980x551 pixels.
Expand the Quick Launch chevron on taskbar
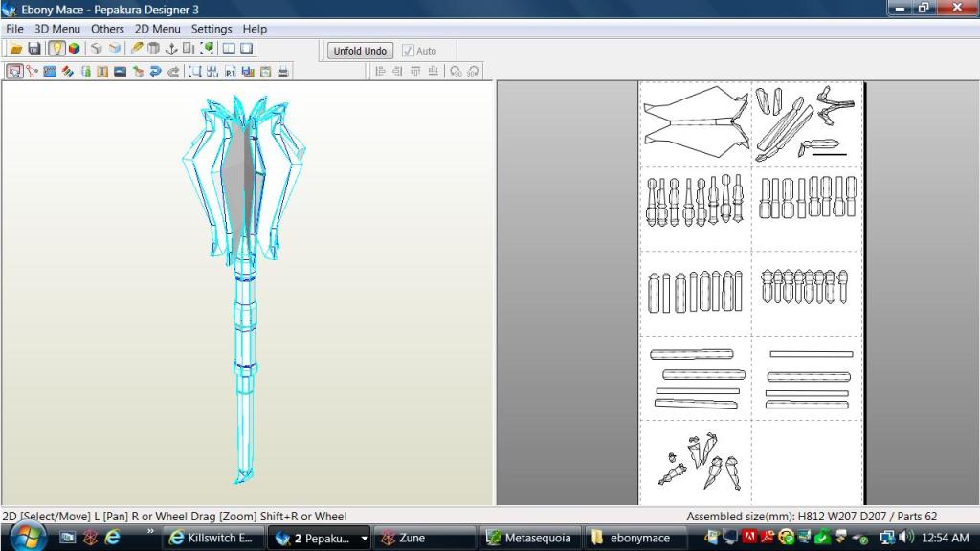coord(150,532)
